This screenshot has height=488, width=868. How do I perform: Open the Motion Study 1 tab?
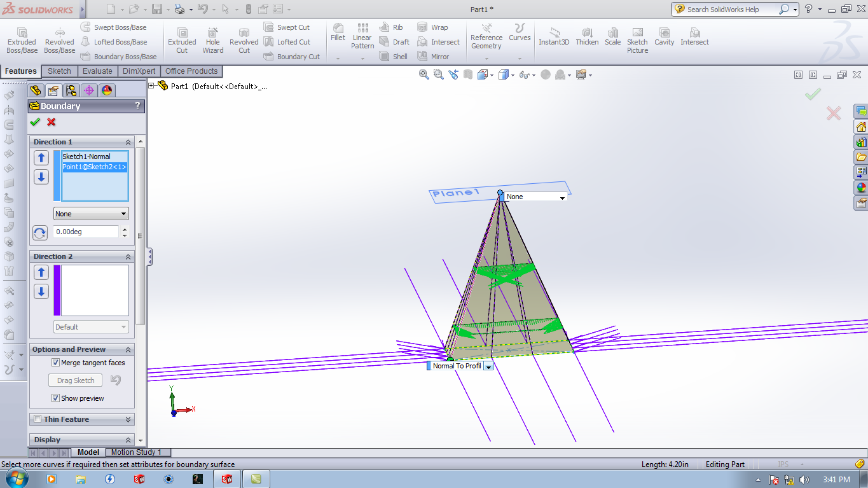pos(136,452)
